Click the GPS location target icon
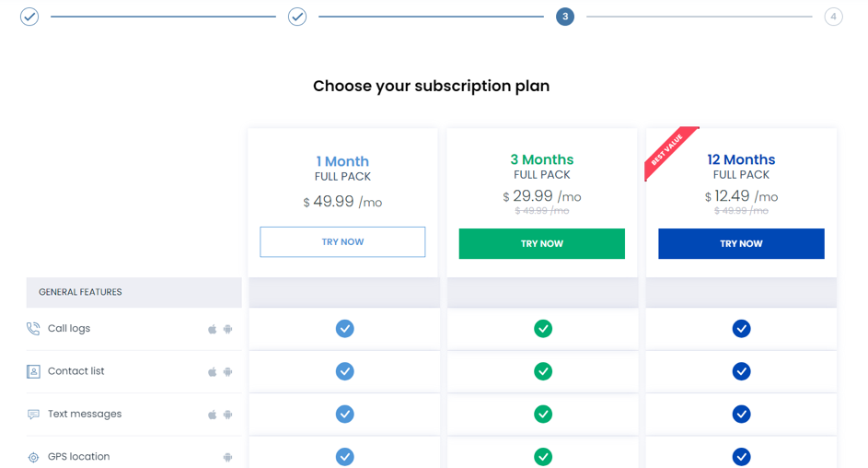The image size is (868, 468). [33, 457]
